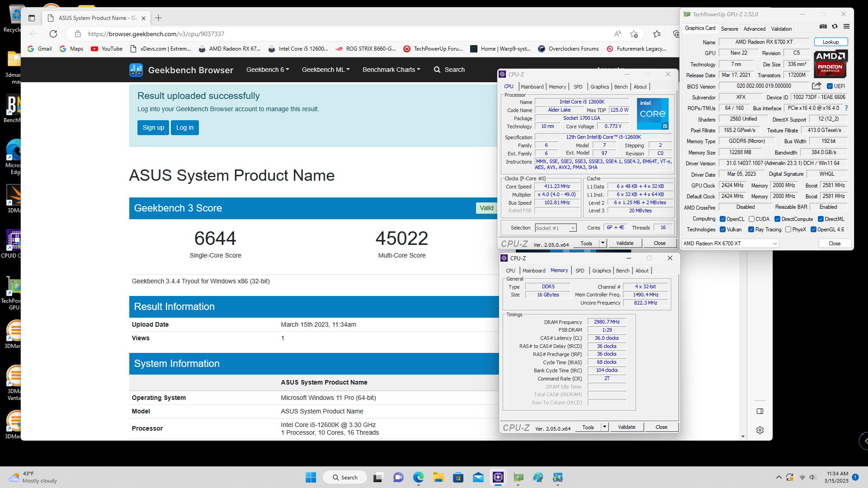The width and height of the screenshot is (868, 488).
Task: Click the Lookup button in GPU-Z
Action: [x=830, y=42]
